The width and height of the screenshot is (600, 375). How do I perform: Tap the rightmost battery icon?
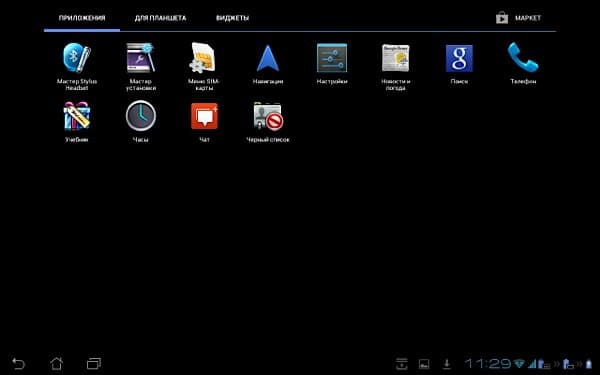(589, 364)
